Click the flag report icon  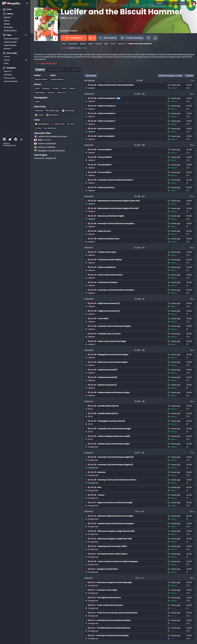pyautogui.click(x=149, y=38)
